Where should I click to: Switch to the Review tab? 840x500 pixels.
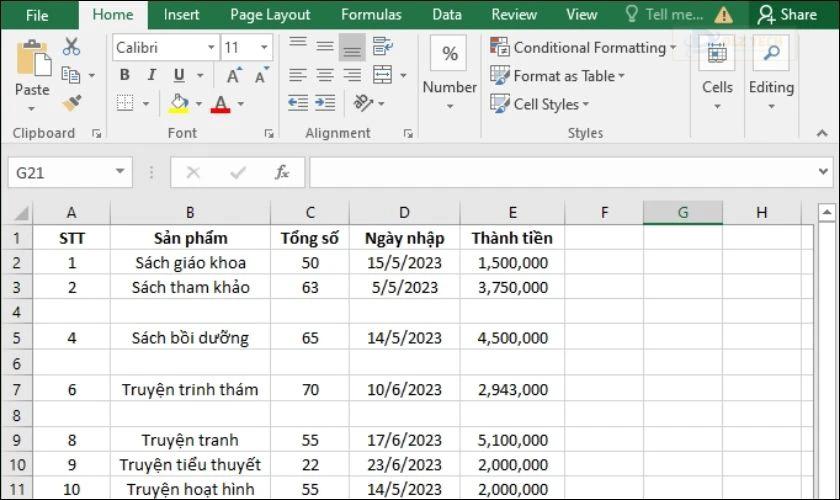514,14
